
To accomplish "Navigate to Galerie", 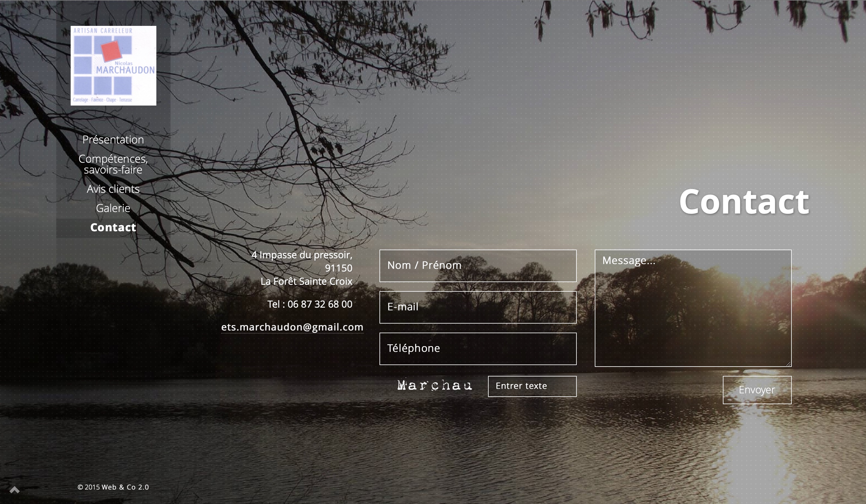I will tap(113, 208).
